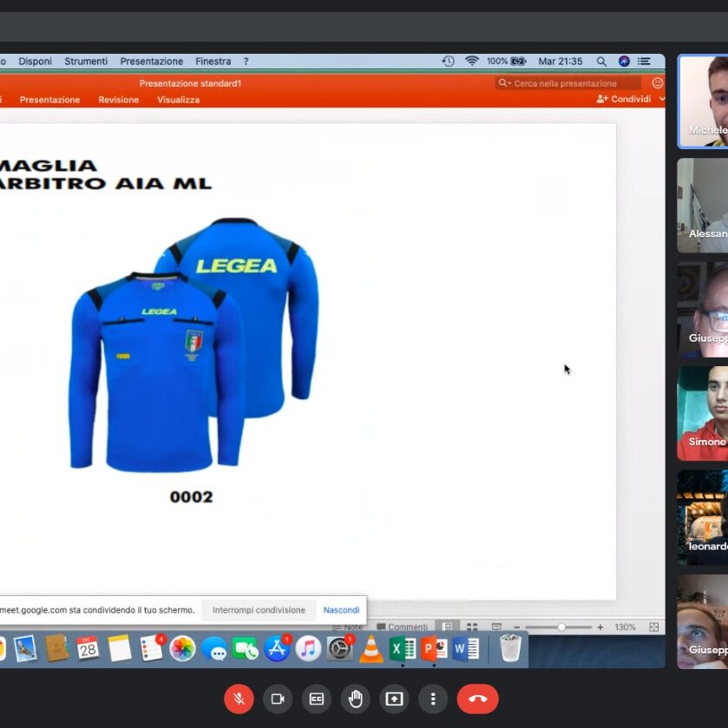Open VLC from the dock
The width and height of the screenshot is (728, 728).
click(x=371, y=648)
